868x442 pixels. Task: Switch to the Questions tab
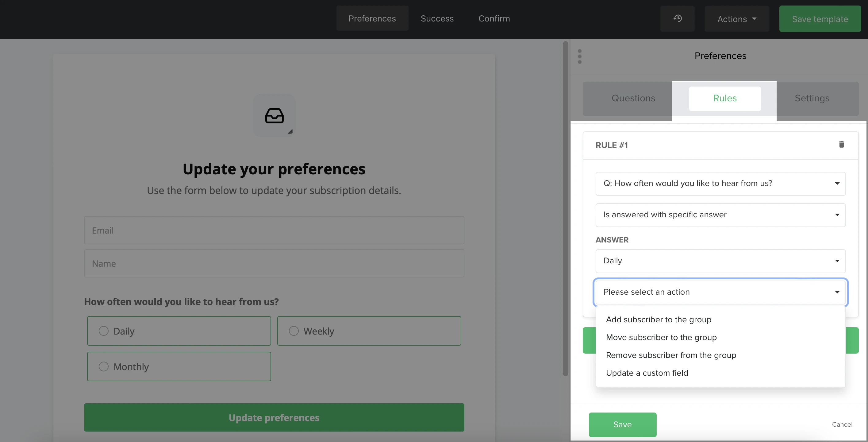click(633, 99)
